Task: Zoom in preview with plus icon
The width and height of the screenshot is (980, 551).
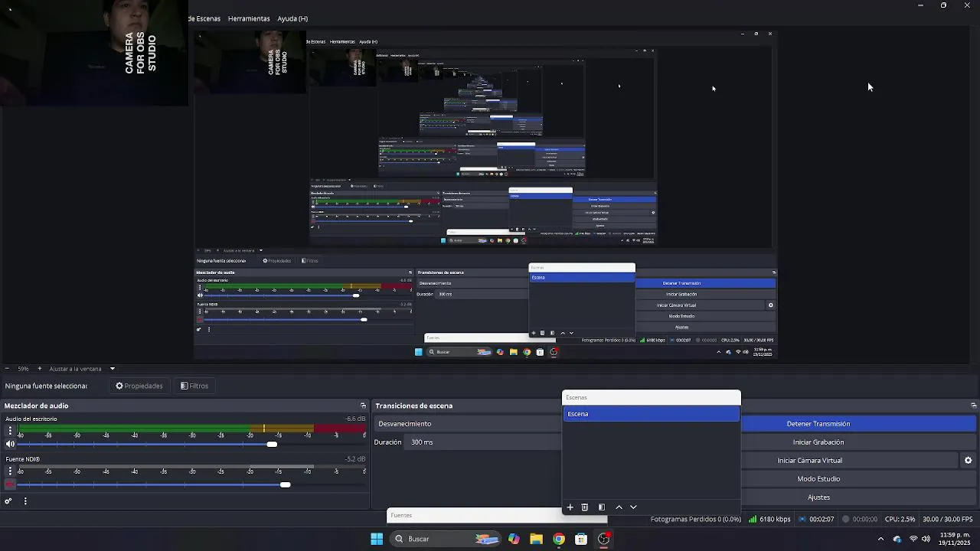Action: (40, 369)
